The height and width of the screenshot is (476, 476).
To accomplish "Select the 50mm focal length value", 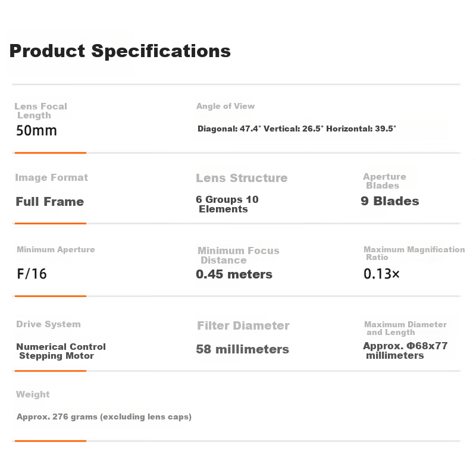I will [x=36, y=130].
